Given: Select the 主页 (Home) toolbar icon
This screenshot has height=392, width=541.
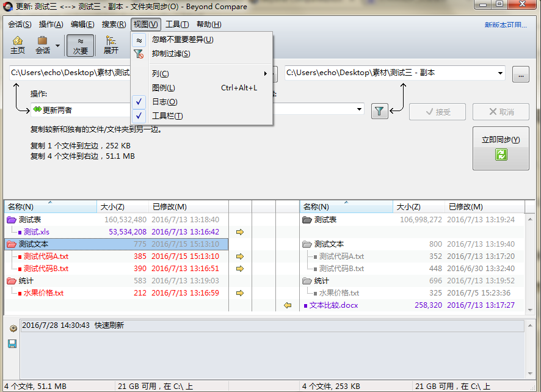Looking at the screenshot, I should click(x=17, y=45).
